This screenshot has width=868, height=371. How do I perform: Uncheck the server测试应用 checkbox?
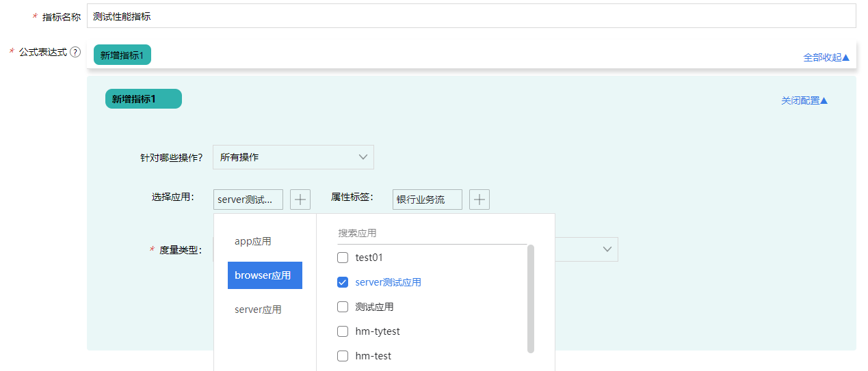click(343, 282)
